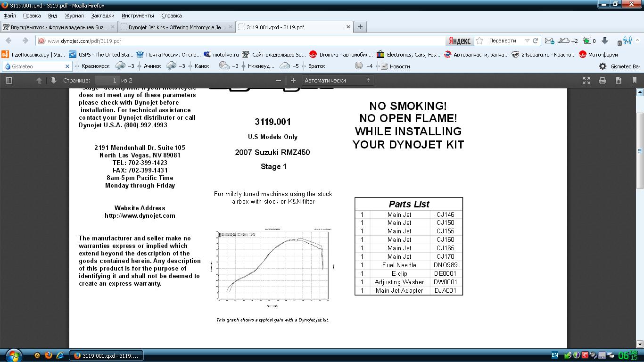
Task: Zoom in the PDF with plus button
Action: pyautogui.click(x=293, y=81)
